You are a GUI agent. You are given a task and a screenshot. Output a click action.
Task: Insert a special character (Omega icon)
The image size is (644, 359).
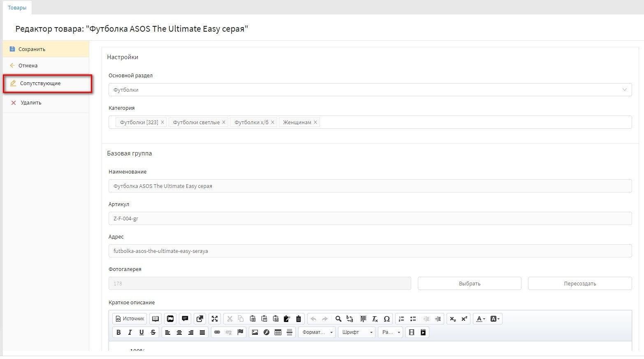(x=387, y=319)
